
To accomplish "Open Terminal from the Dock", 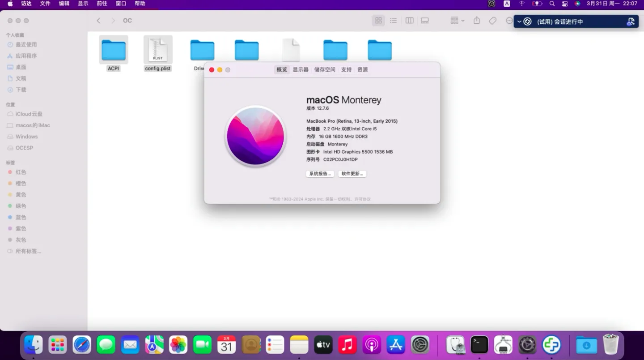I will 479,345.
